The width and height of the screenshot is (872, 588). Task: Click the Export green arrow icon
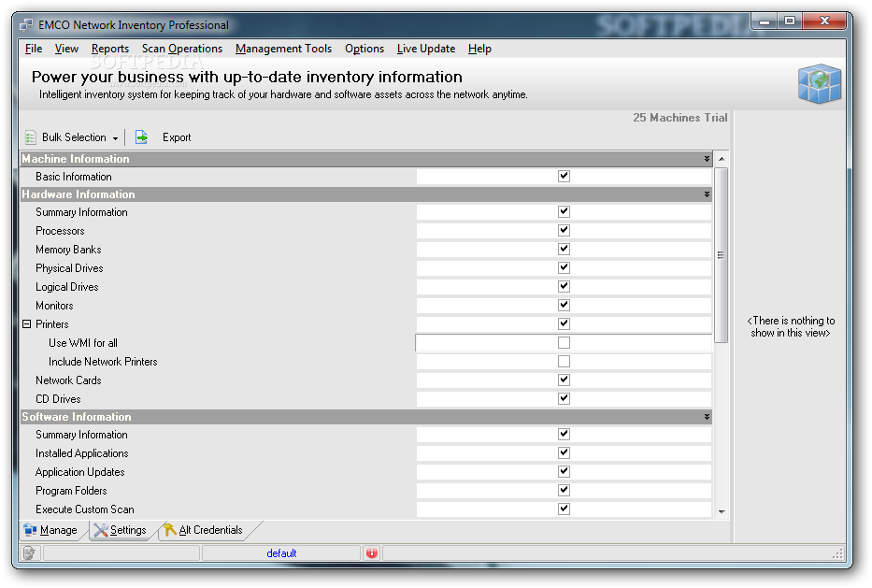click(141, 136)
